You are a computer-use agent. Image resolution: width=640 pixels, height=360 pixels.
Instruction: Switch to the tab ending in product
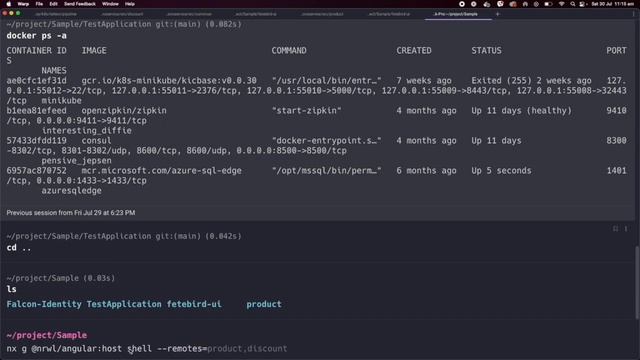tap(322, 14)
